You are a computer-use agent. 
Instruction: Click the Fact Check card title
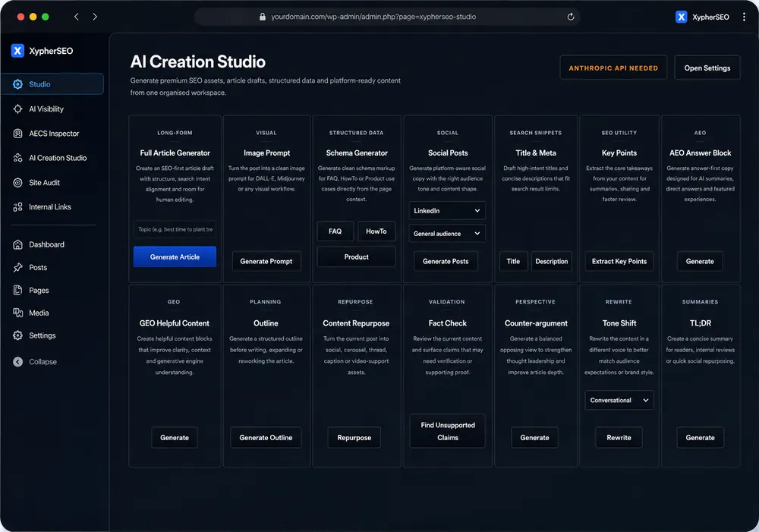click(447, 323)
